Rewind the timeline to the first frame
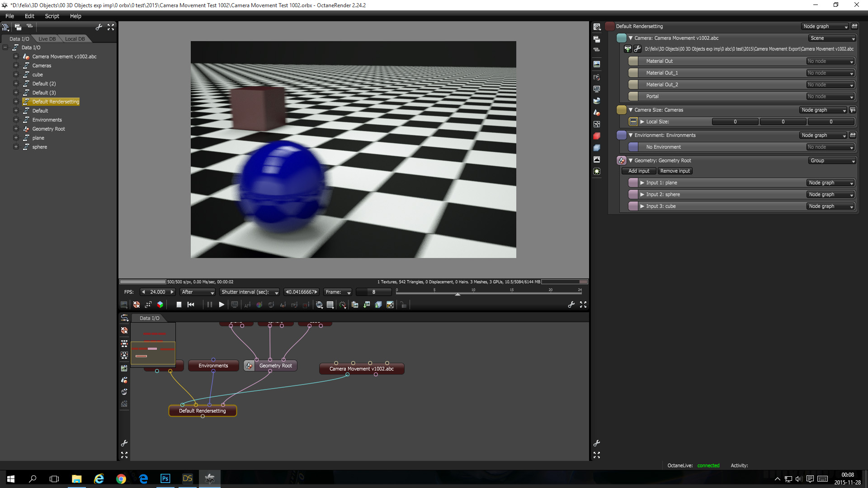Screen dimensions: 868x488 191,305
